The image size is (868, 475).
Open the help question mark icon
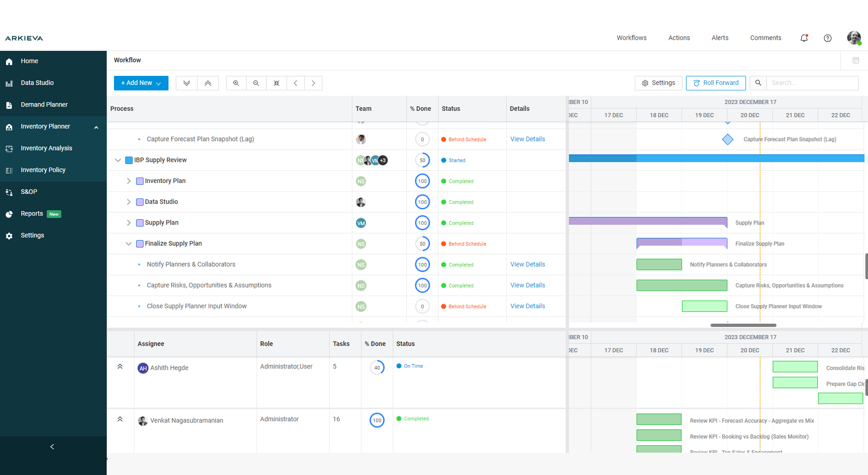pos(828,38)
